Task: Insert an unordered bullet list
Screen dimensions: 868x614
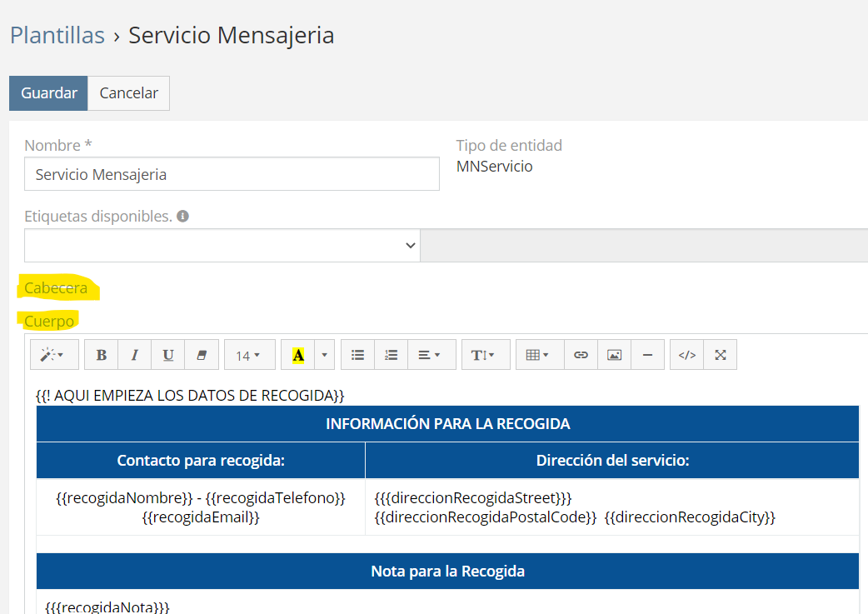Action: tap(357, 355)
